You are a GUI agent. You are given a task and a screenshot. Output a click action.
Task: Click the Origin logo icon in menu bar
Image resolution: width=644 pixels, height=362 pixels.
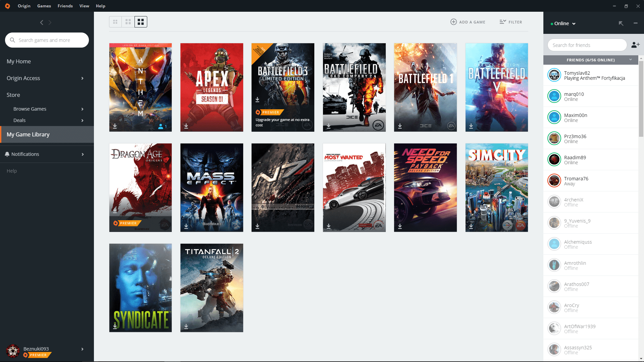coord(7,6)
